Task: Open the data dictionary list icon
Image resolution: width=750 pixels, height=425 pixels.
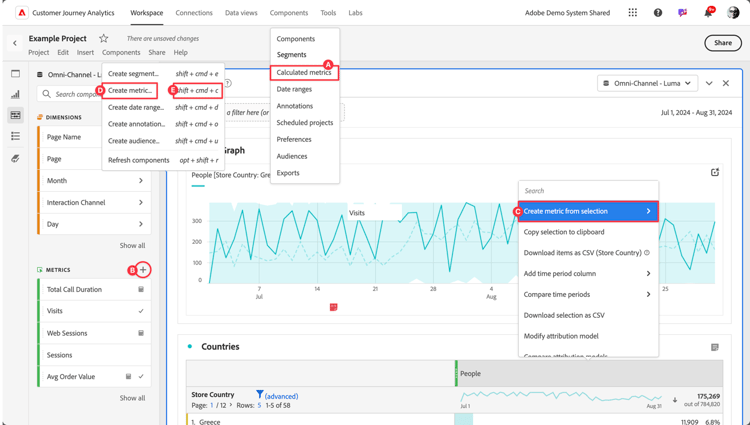Action: coord(15,136)
